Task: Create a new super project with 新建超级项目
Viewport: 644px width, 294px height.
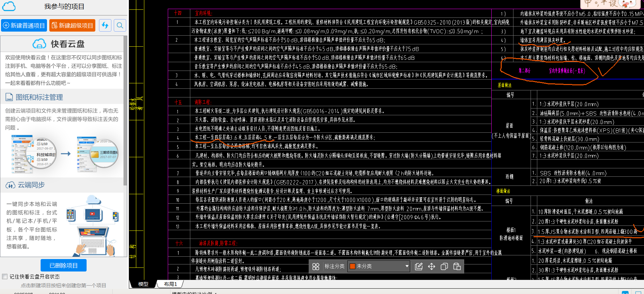Action: click(72, 26)
